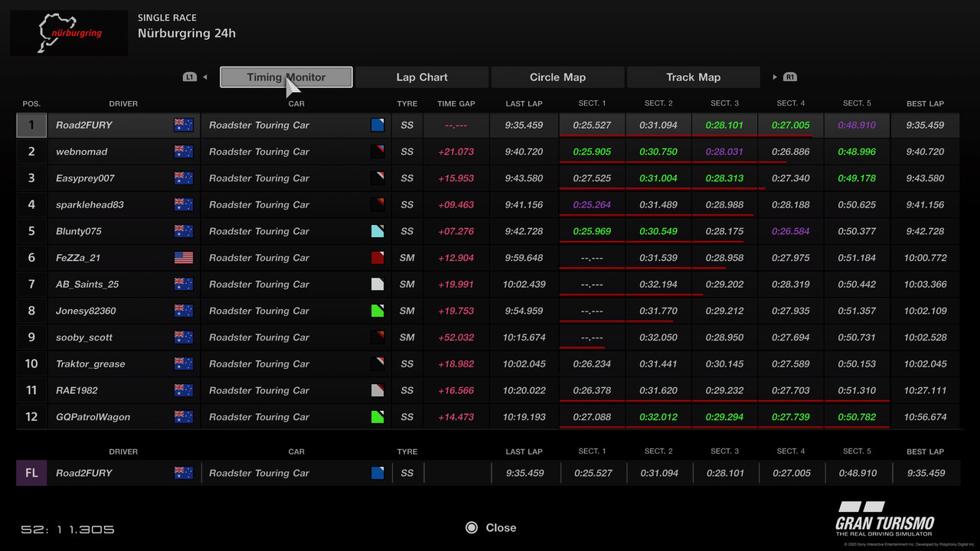Viewport: 980px width, 551px height.
Task: Click the top BEST LAP column header
Action: click(x=925, y=103)
